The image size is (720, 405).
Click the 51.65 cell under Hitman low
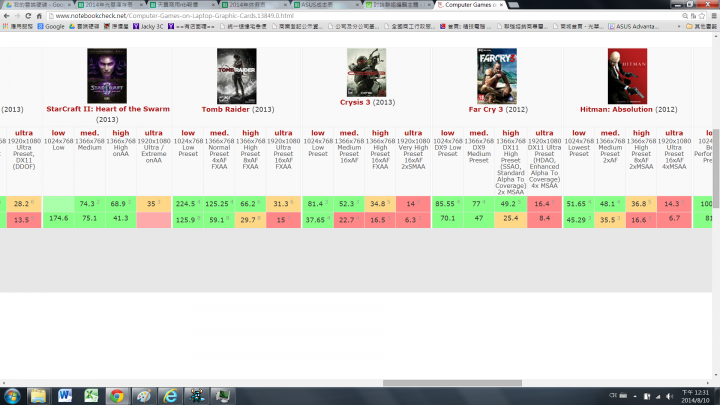pos(579,203)
